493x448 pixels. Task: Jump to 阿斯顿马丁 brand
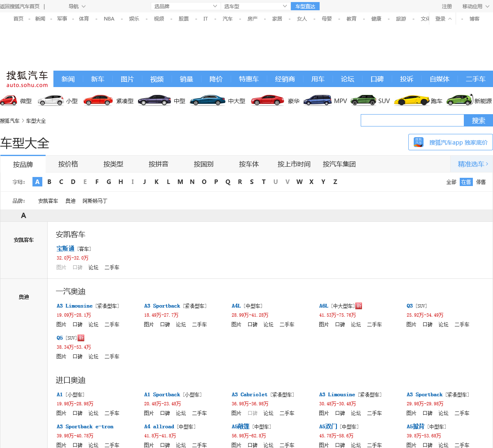(95, 201)
